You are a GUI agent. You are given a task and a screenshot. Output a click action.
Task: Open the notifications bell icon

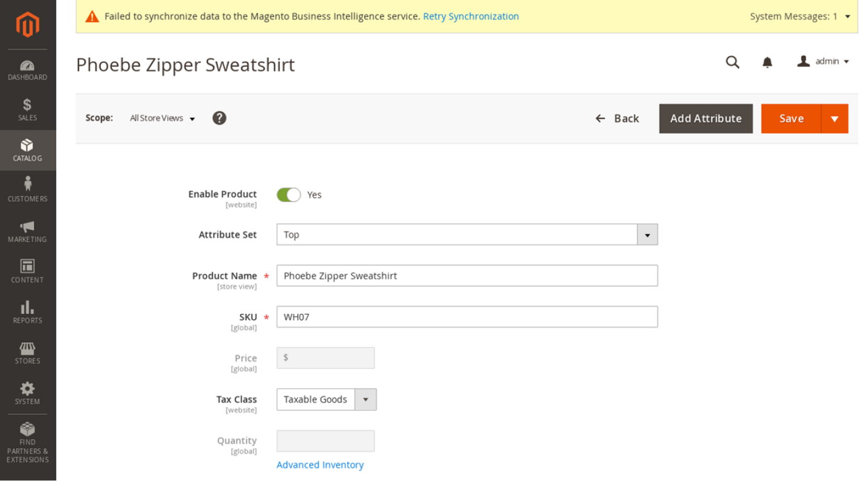[768, 62]
